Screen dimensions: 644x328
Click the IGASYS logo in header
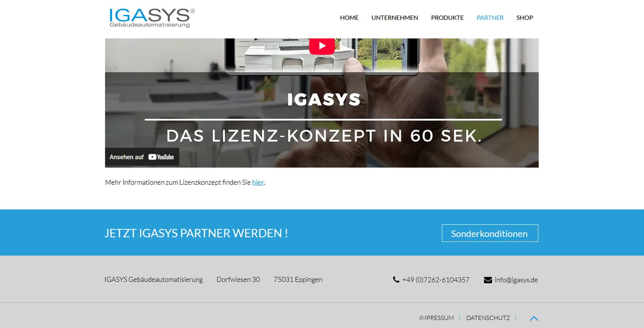[152, 18]
